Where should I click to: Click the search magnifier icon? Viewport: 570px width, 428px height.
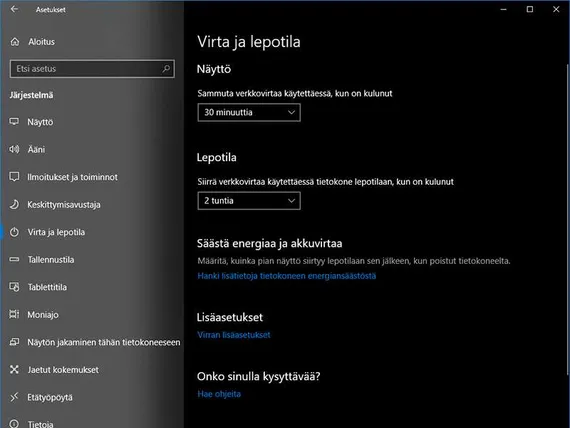(x=166, y=69)
